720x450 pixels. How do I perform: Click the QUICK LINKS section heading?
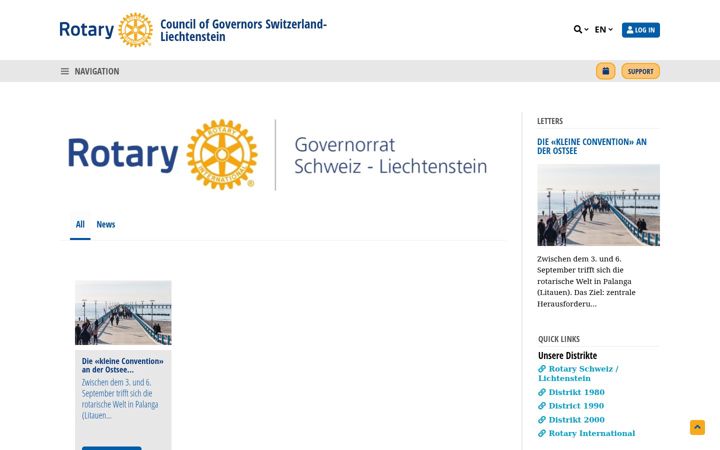[x=559, y=339]
